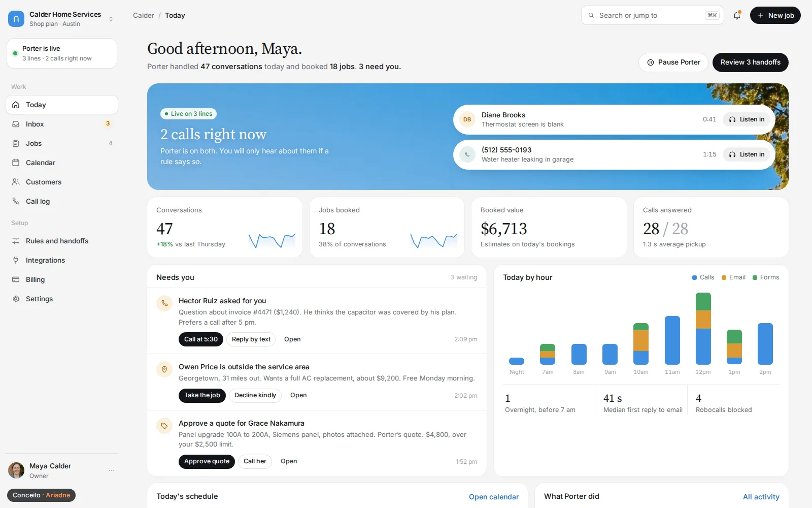Screen dimensions: 812x508
Task: Open Jobs in the sidebar
Action: click(x=62, y=143)
